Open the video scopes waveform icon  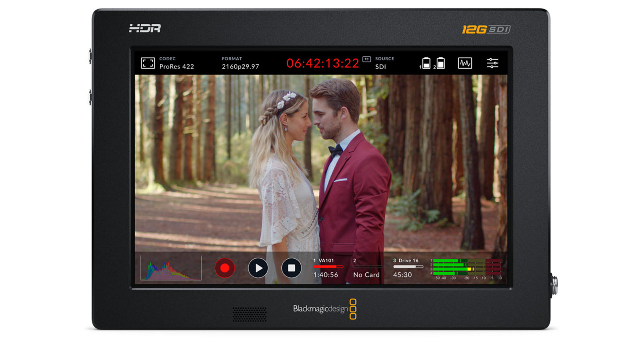[465, 63]
